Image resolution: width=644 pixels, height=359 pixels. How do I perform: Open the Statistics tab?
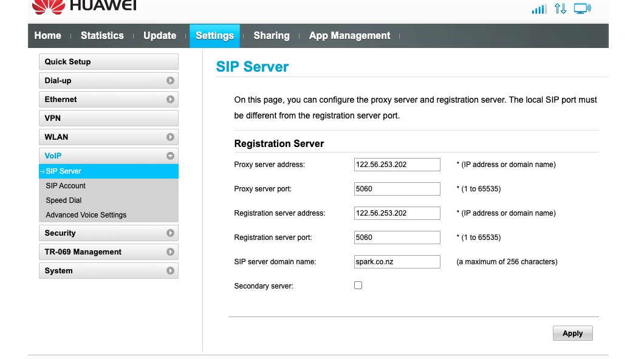click(x=102, y=36)
